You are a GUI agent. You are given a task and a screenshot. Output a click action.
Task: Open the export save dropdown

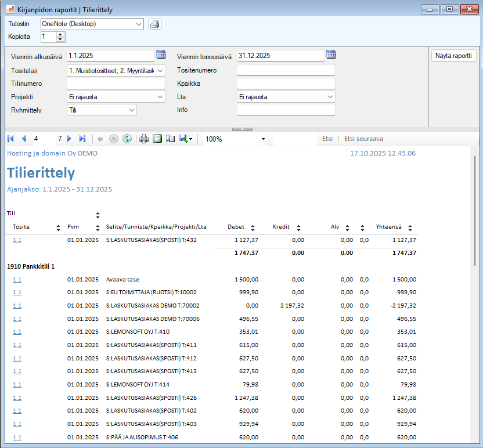(x=186, y=139)
